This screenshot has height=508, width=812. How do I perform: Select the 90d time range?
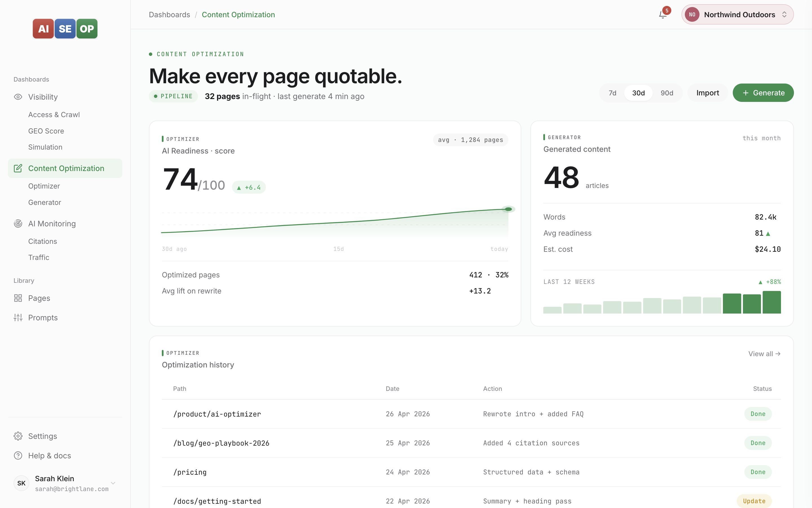point(667,93)
